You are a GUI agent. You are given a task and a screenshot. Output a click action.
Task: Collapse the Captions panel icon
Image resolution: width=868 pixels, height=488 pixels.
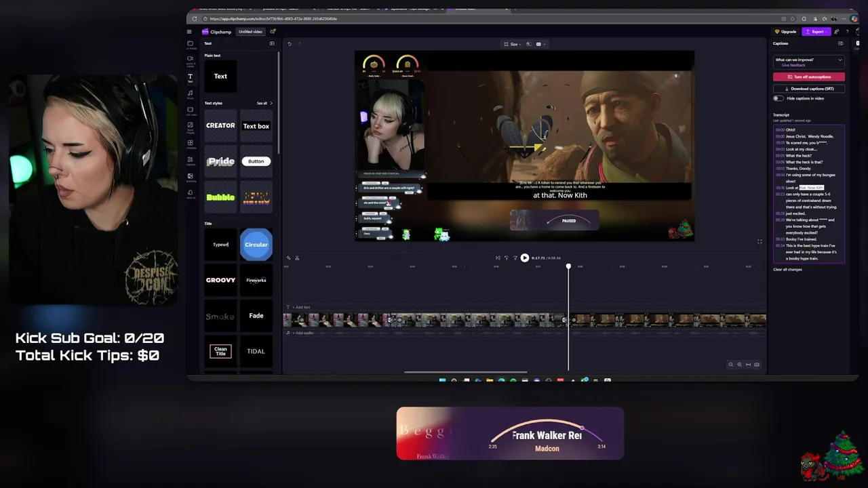coord(840,43)
